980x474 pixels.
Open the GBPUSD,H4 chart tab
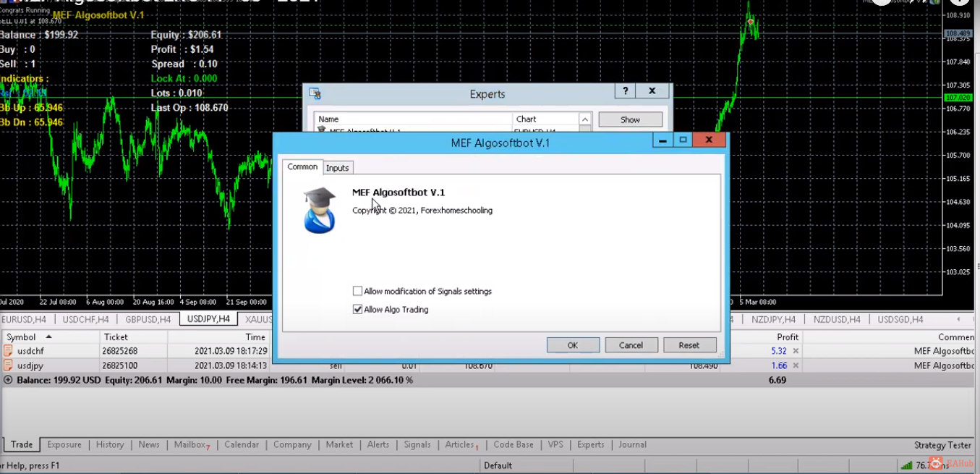click(x=148, y=319)
